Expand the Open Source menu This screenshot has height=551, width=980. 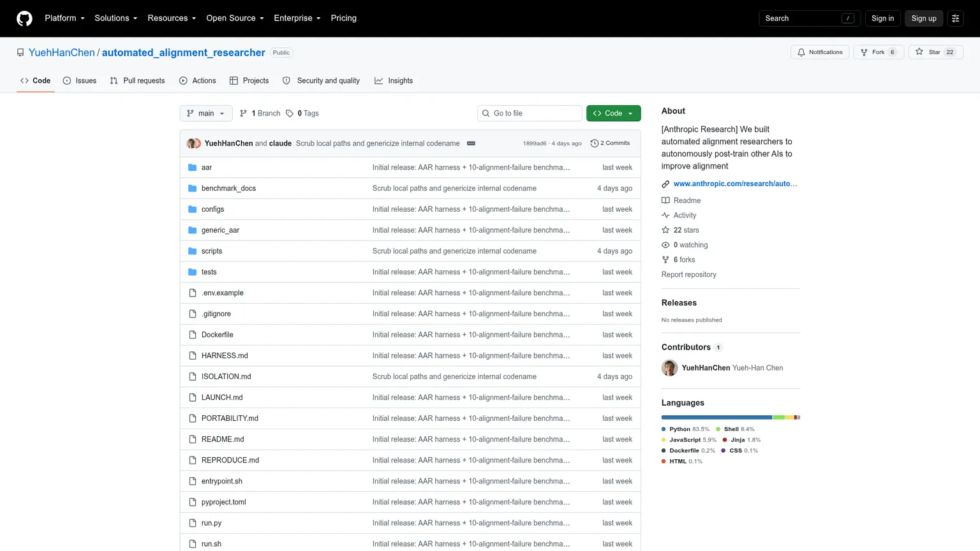[x=235, y=18]
